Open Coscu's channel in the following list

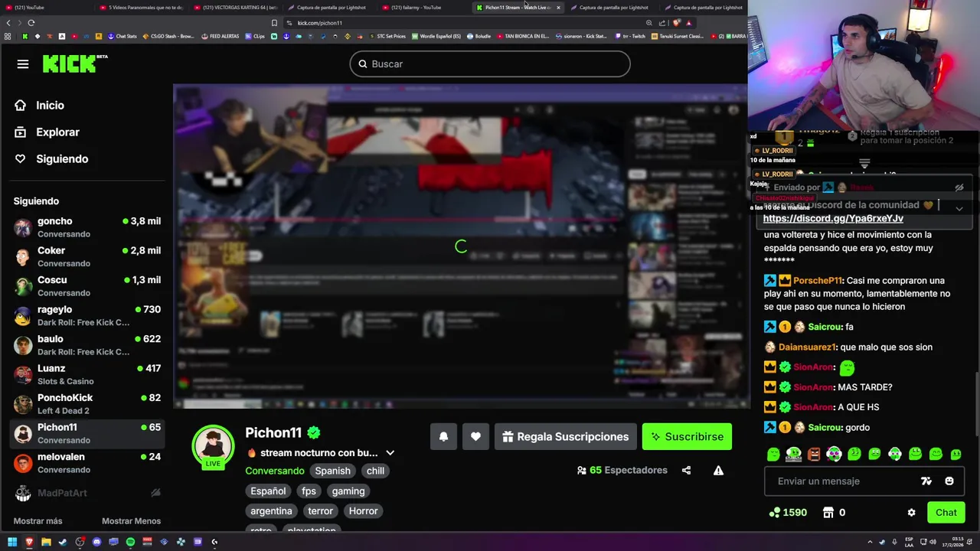(88, 286)
